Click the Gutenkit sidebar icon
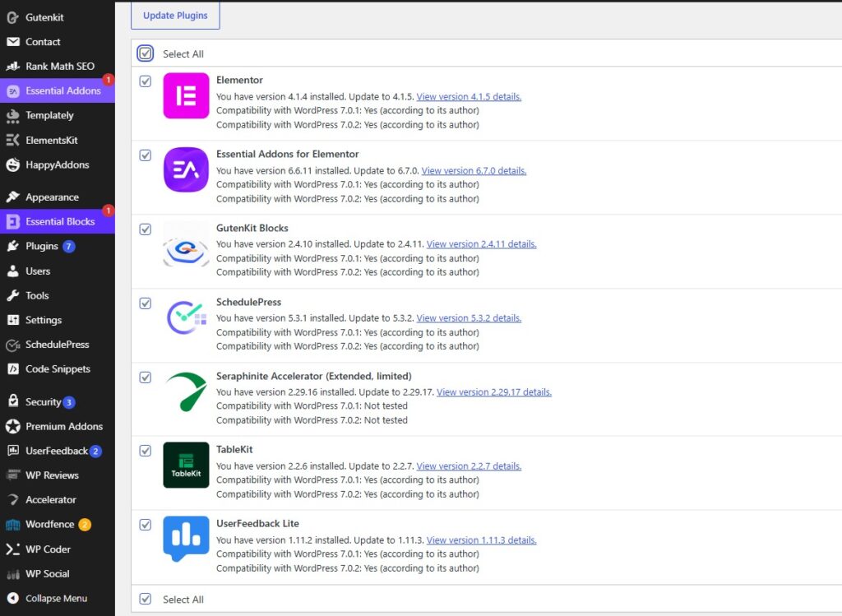 13,17
